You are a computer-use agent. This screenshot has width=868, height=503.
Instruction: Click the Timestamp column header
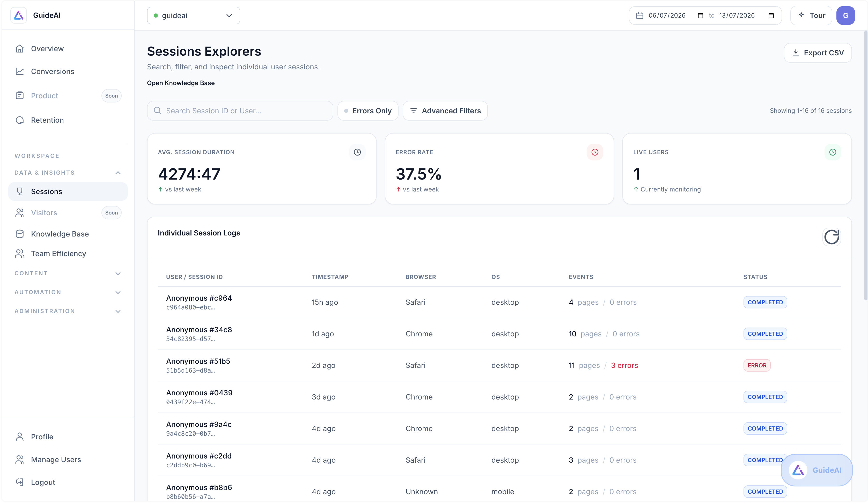coord(330,277)
